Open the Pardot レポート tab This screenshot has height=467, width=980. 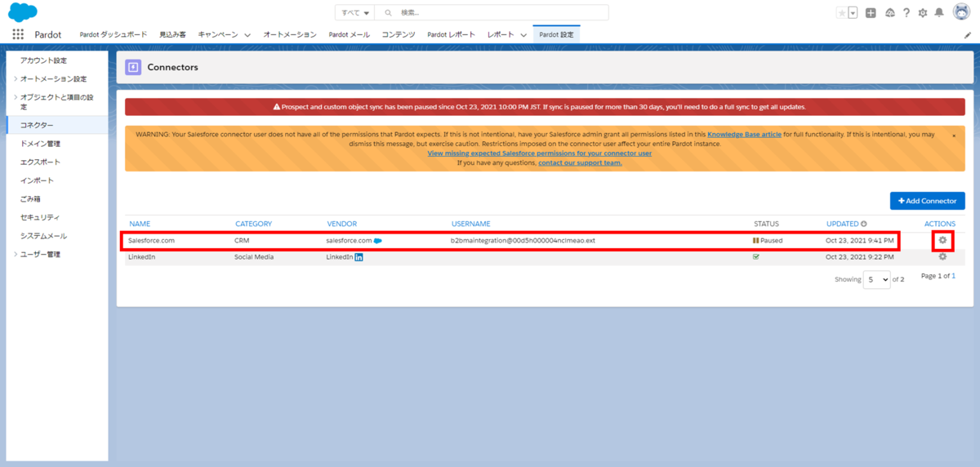pos(451,34)
